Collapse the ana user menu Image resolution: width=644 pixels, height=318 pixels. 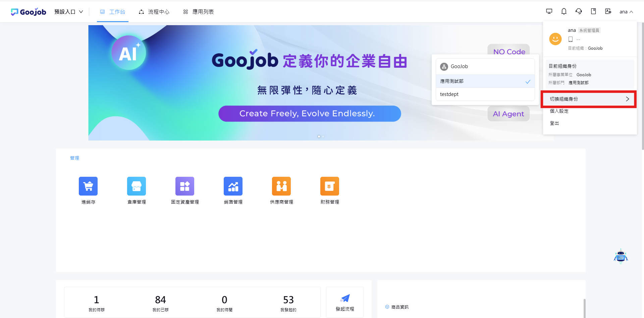(626, 12)
